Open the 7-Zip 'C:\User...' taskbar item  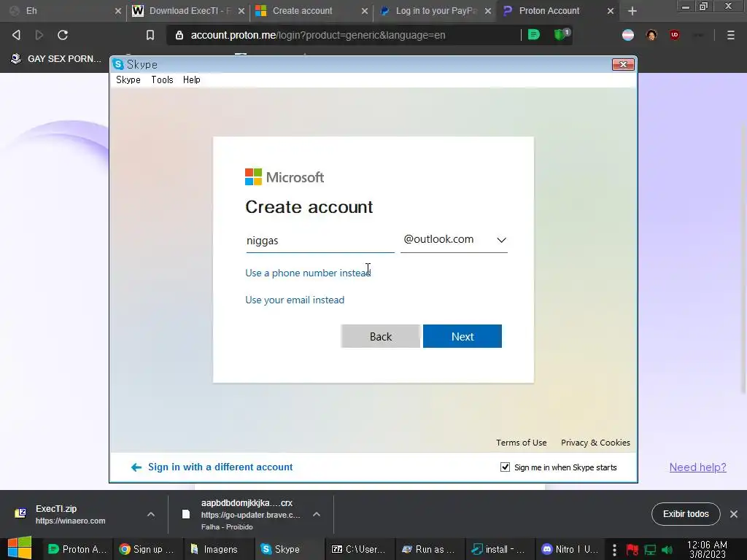(360, 550)
